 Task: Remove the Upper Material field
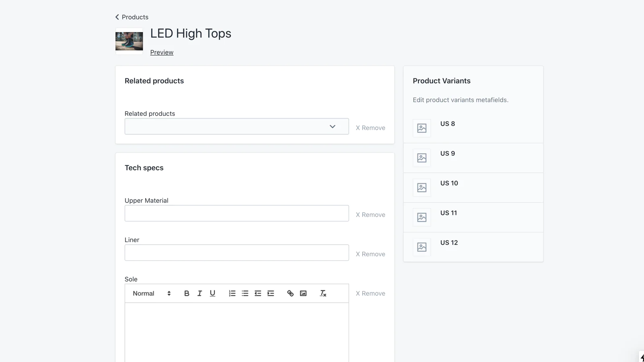point(370,215)
